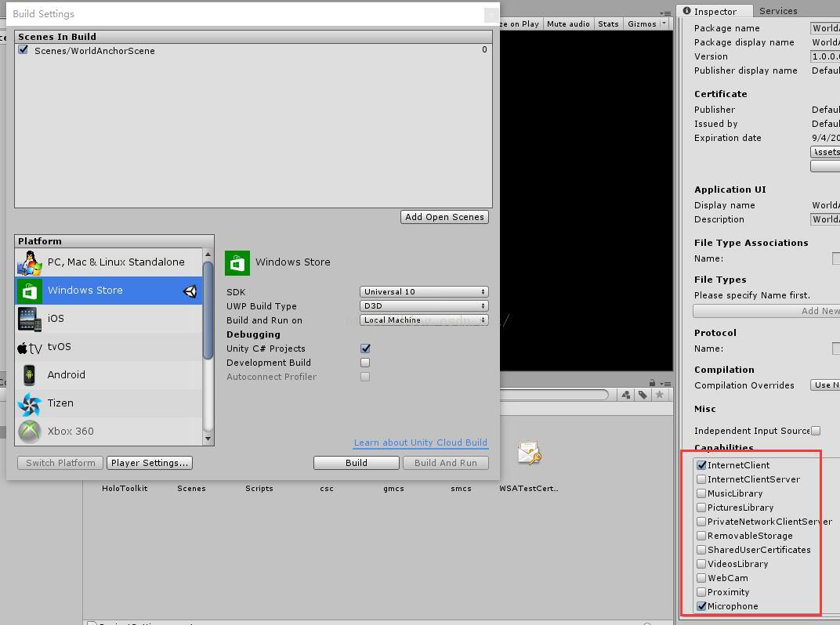
Task: Click the iOS platform icon
Action: (x=30, y=320)
